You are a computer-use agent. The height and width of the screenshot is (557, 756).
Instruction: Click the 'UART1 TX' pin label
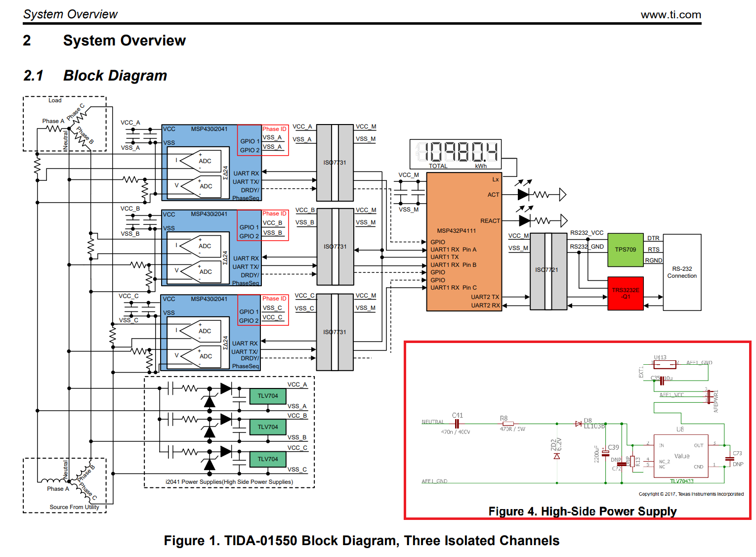[x=444, y=257]
